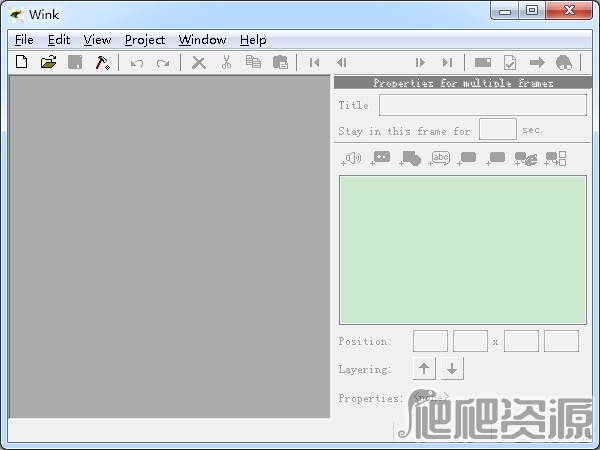Open the Help menu
The width and height of the screenshot is (600, 450).
[253, 40]
